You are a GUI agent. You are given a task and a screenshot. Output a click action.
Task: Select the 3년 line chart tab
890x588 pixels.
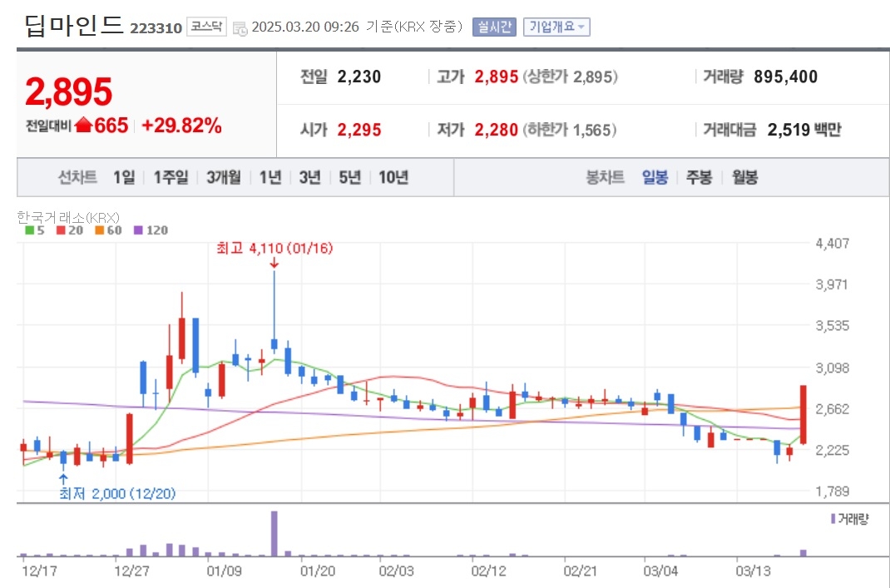[310, 178]
